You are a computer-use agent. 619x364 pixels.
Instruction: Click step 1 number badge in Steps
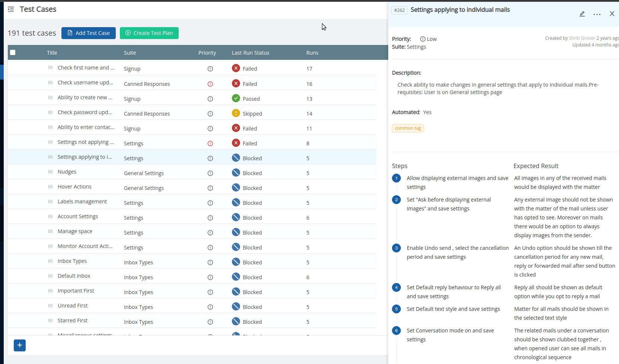pyautogui.click(x=396, y=178)
